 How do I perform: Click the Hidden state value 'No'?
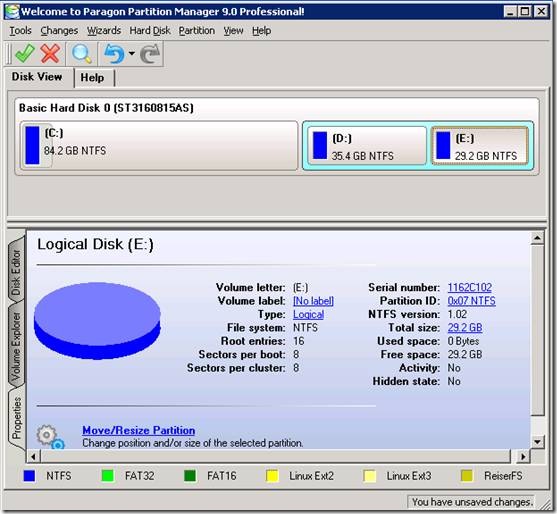pyautogui.click(x=454, y=382)
